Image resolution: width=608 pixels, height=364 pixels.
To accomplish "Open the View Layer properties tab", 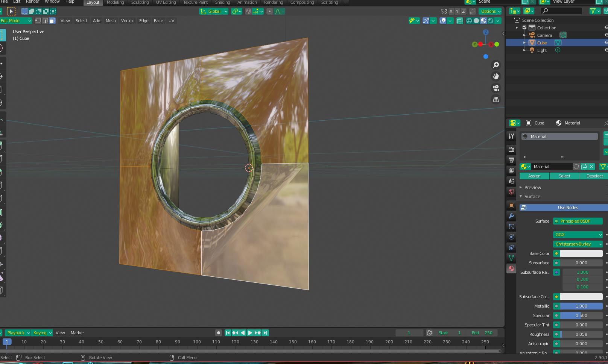I will [511, 171].
